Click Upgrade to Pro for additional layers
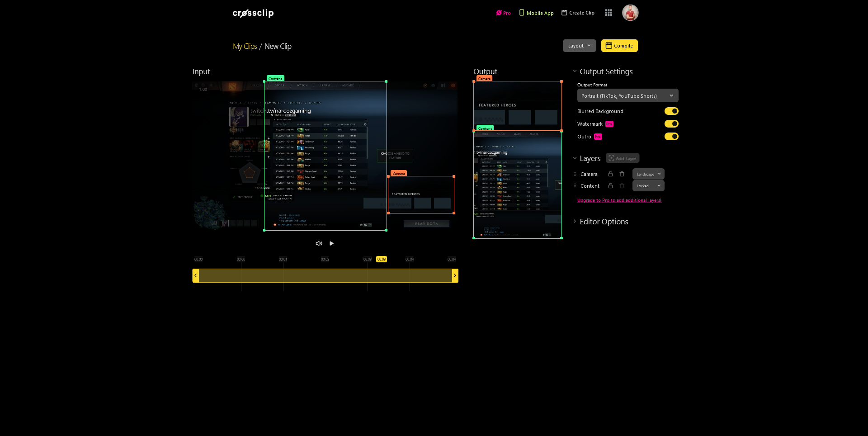 pyautogui.click(x=619, y=200)
